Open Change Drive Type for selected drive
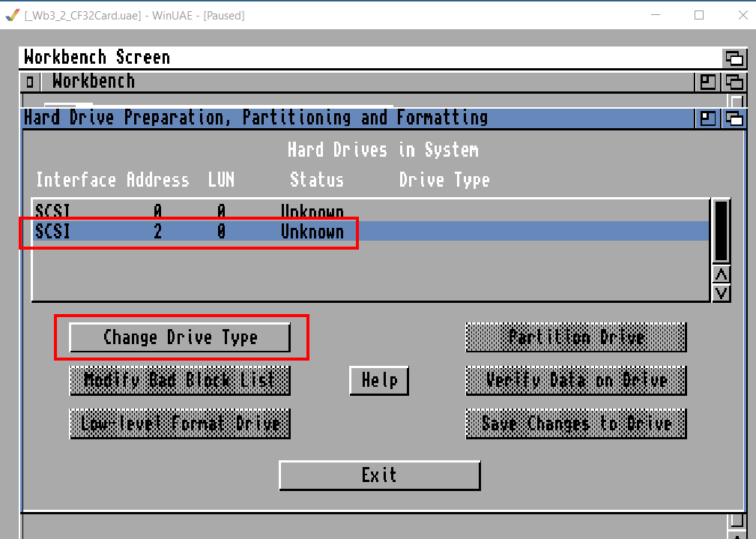The image size is (756, 539). pos(180,337)
